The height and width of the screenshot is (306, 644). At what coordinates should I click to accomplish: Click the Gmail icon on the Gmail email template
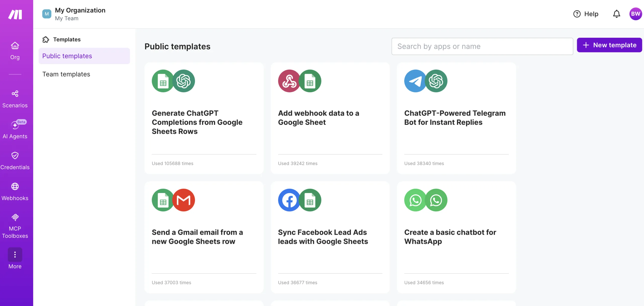click(x=184, y=200)
